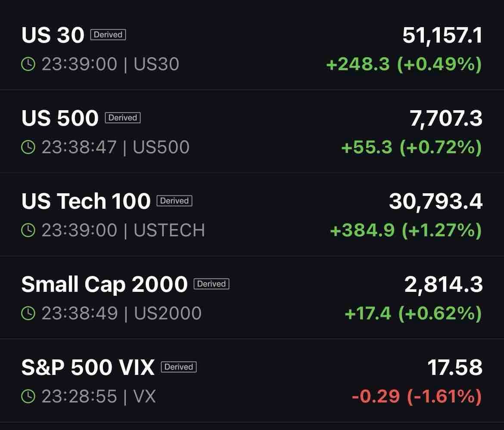The image size is (504, 430).
Task: Select the S&P 500 VIX instrument name
Action: [88, 368]
